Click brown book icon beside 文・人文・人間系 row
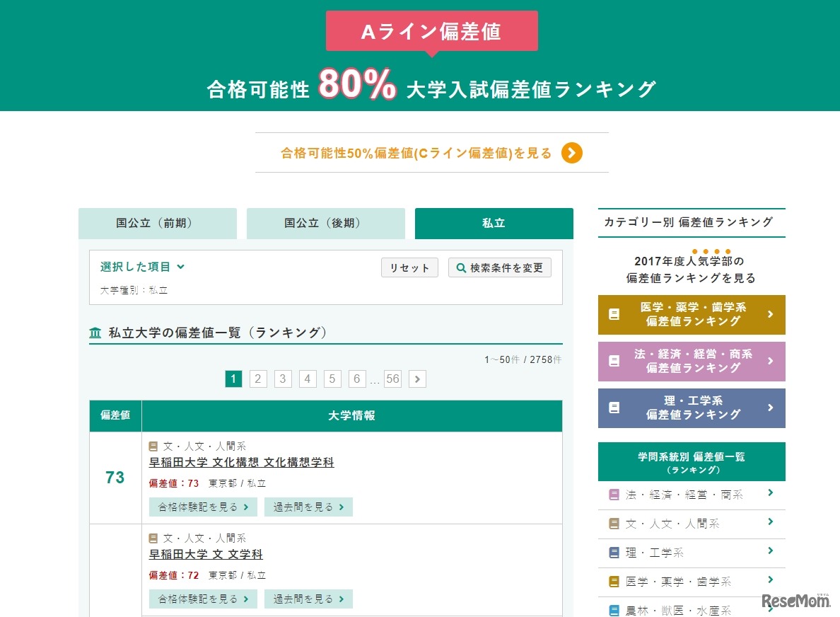Viewport: 840px width, 617px height. coord(614,524)
